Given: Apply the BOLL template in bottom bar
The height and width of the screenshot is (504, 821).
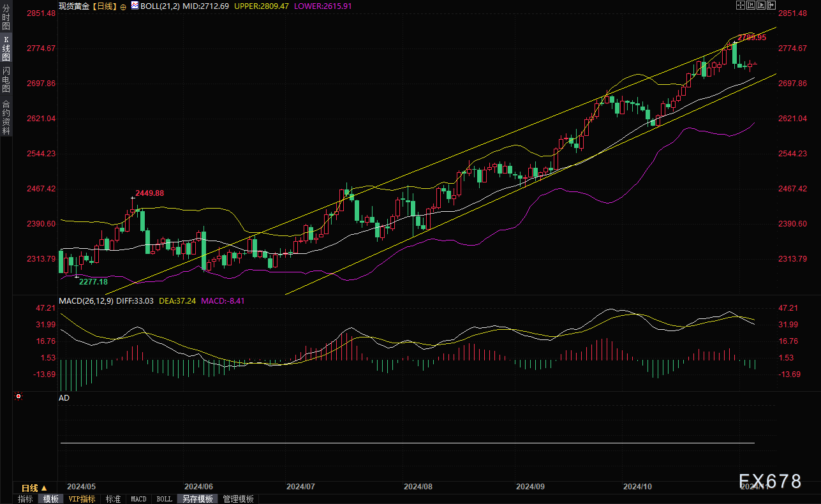Looking at the screenshot, I should [x=164, y=499].
